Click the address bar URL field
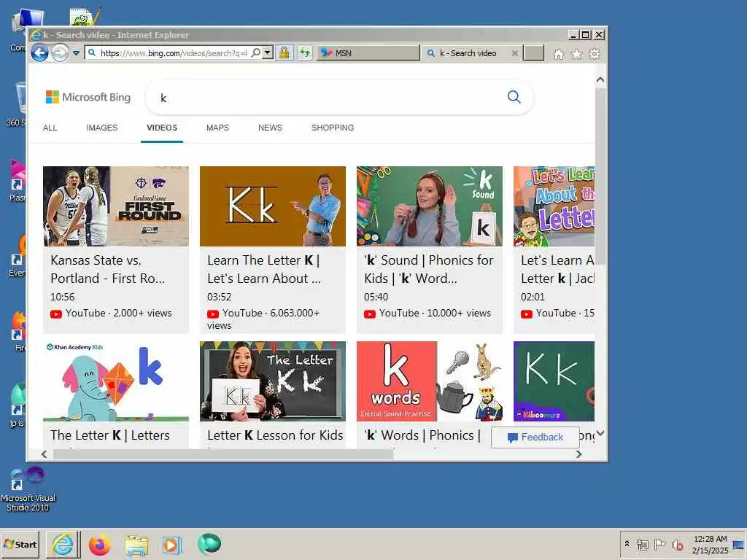The width and height of the screenshot is (747, 560). (174, 52)
